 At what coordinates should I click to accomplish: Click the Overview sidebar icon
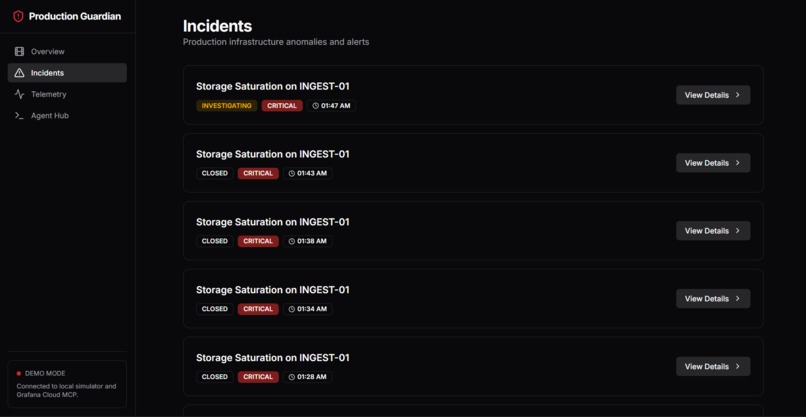(x=20, y=51)
